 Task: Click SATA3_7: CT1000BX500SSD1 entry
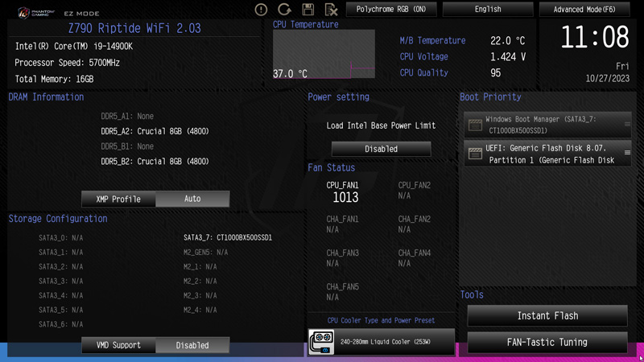[x=228, y=237]
